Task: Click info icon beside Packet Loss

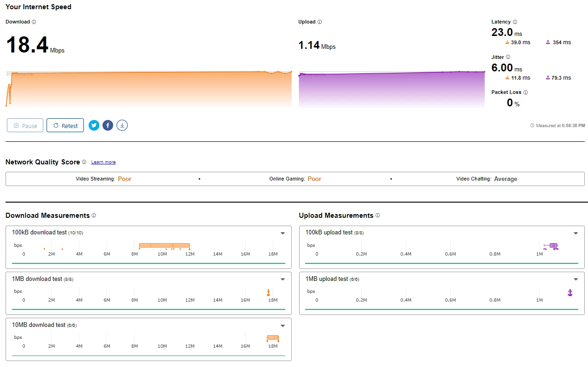Action: click(x=526, y=92)
